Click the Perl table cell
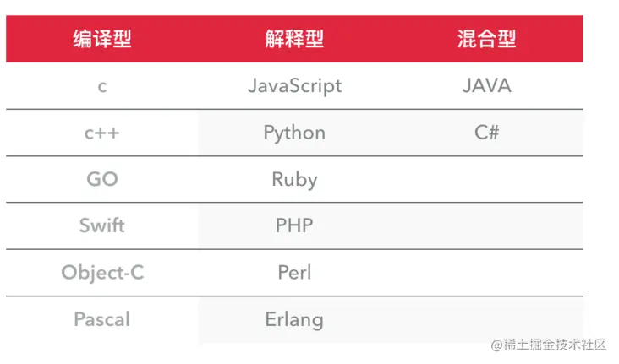Viewport: 619px width, 364px height. pyautogui.click(x=294, y=273)
